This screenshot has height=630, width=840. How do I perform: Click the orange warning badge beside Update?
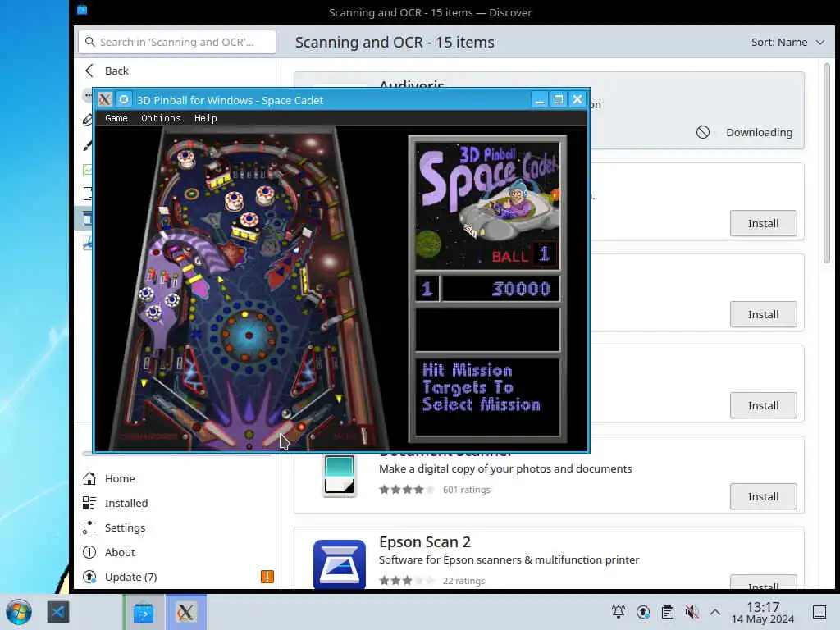tap(267, 577)
